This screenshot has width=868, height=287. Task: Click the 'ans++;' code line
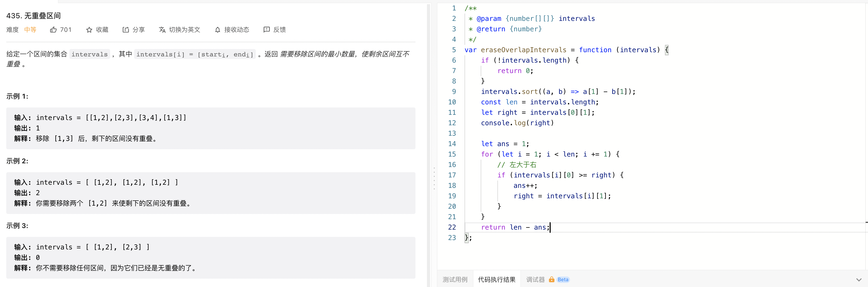[525, 186]
